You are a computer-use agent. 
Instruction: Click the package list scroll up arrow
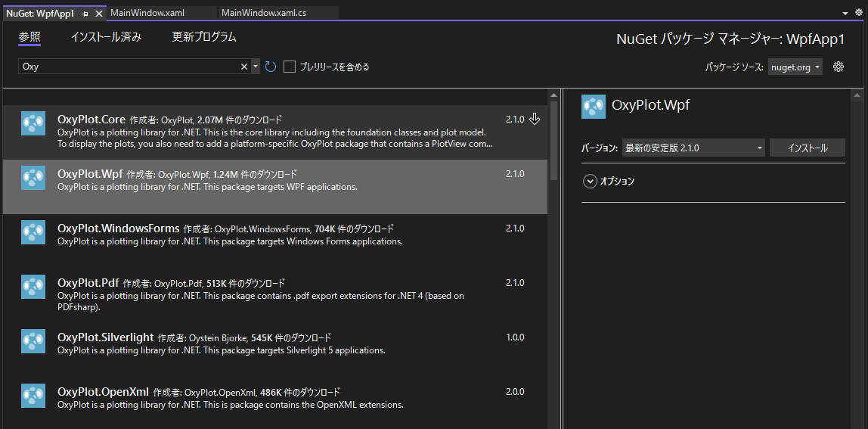(x=554, y=96)
